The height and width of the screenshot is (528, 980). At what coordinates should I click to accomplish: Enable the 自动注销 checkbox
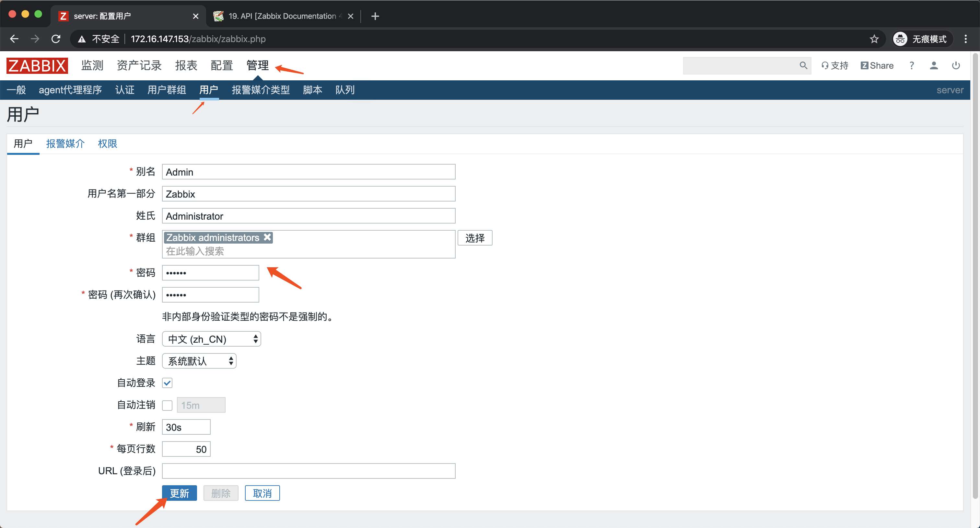click(x=168, y=405)
